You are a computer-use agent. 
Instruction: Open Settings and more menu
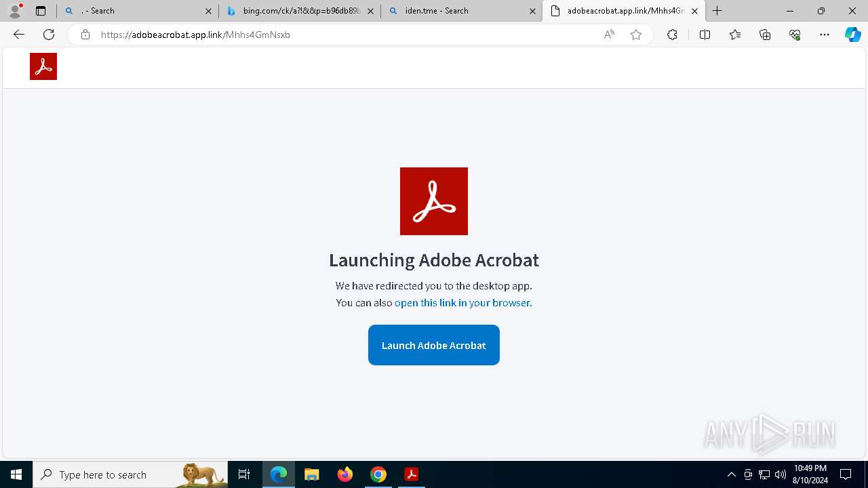[x=825, y=35]
